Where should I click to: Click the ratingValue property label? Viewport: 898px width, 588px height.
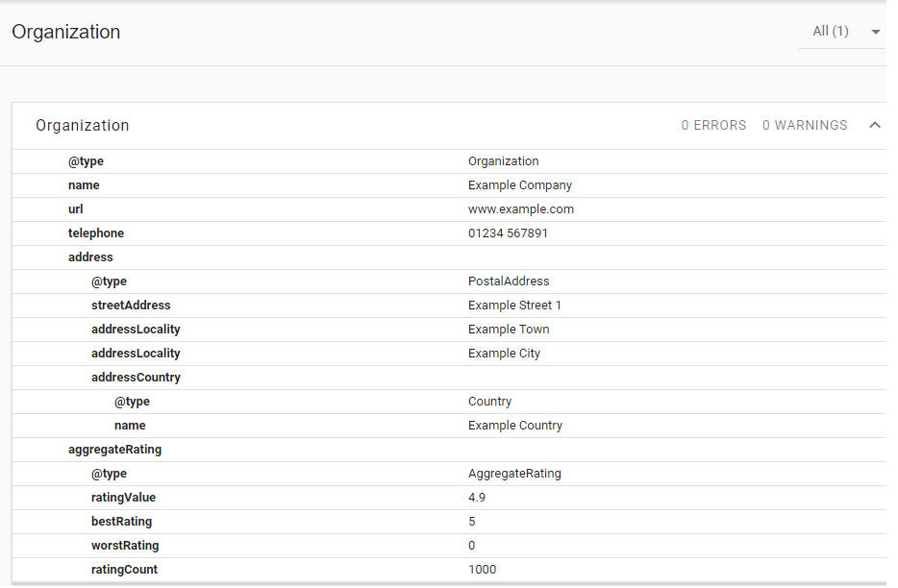(x=123, y=498)
